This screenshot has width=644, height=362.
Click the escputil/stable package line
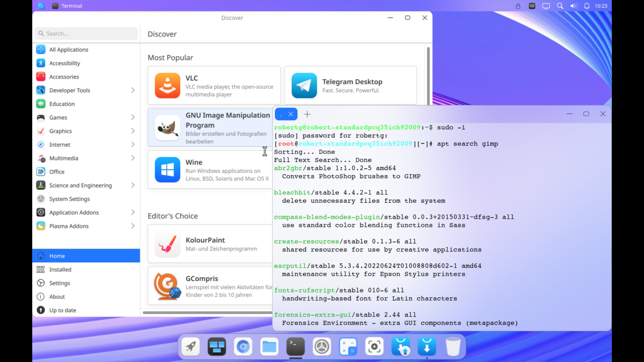(x=377, y=265)
